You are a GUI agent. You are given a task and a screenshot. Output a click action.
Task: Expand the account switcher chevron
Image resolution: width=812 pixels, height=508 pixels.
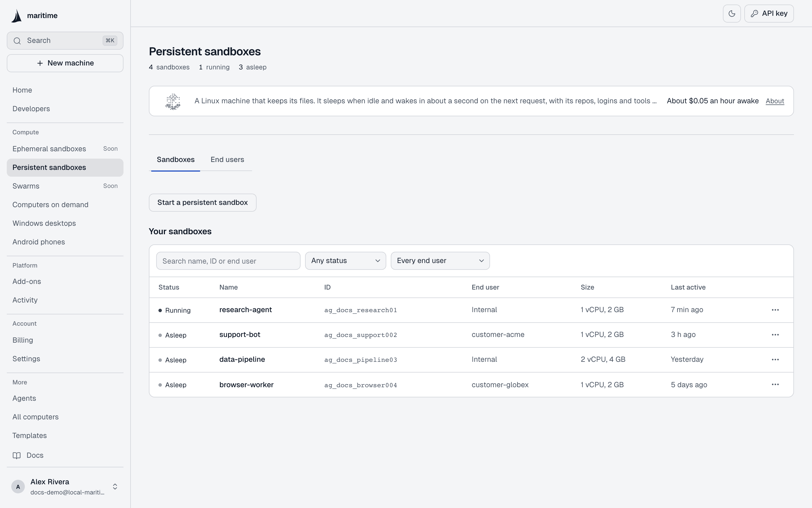pos(115,487)
